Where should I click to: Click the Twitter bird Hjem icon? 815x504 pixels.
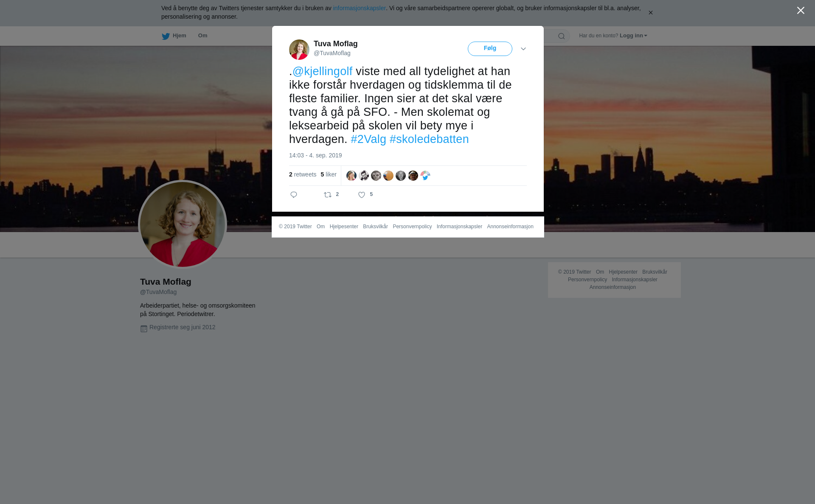pyautogui.click(x=166, y=36)
